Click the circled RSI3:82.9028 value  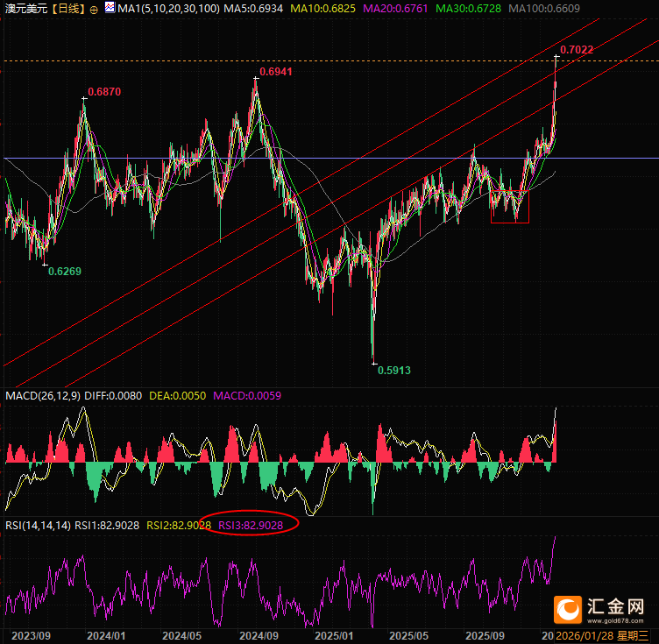click(x=251, y=525)
